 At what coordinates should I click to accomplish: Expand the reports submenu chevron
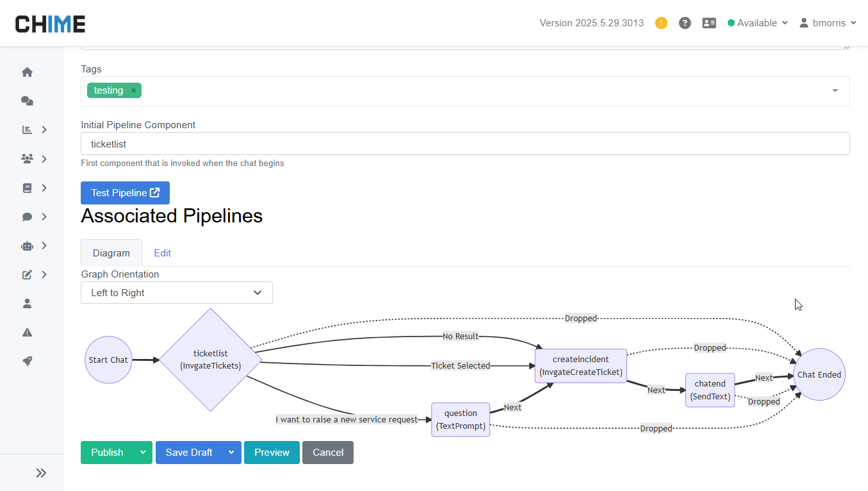(44, 129)
